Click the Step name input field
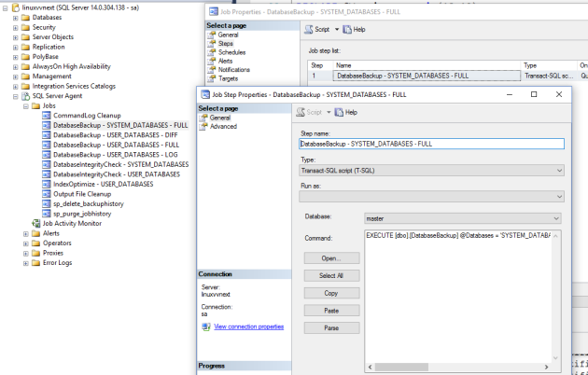588x375 pixels. coord(431,144)
